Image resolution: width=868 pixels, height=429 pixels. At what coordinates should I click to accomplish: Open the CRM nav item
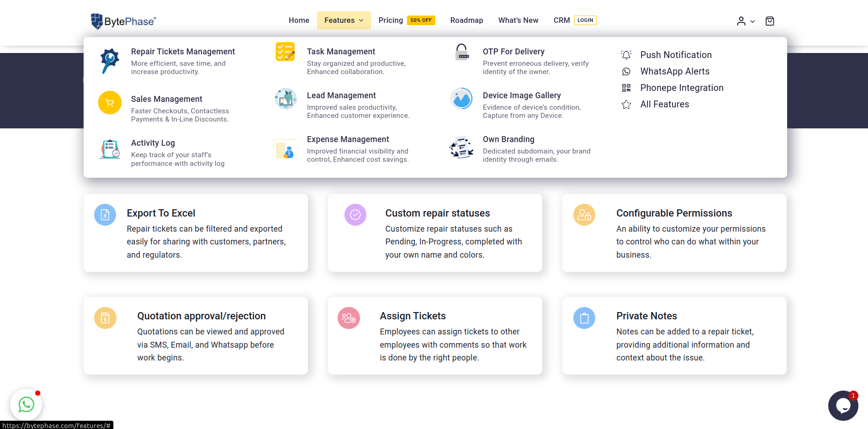(561, 20)
